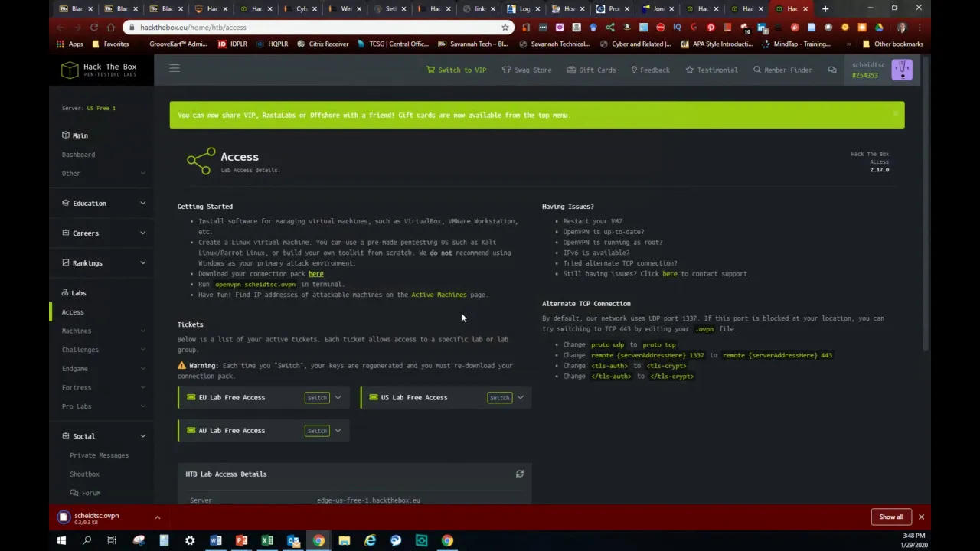The image size is (980, 551).
Task: Open File Explorer from the taskbar
Action: coord(345,541)
